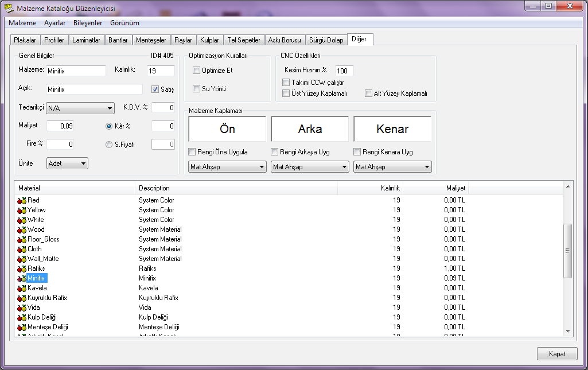The image size is (588, 370).
Task: Switch to the Tel Sepetler tab
Action: pos(244,40)
